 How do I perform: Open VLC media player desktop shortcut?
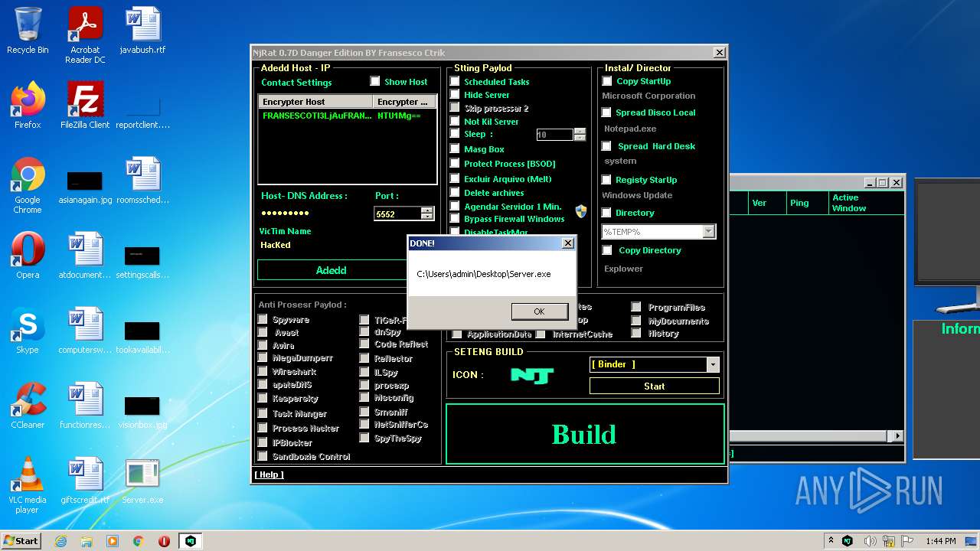pyautogui.click(x=28, y=485)
